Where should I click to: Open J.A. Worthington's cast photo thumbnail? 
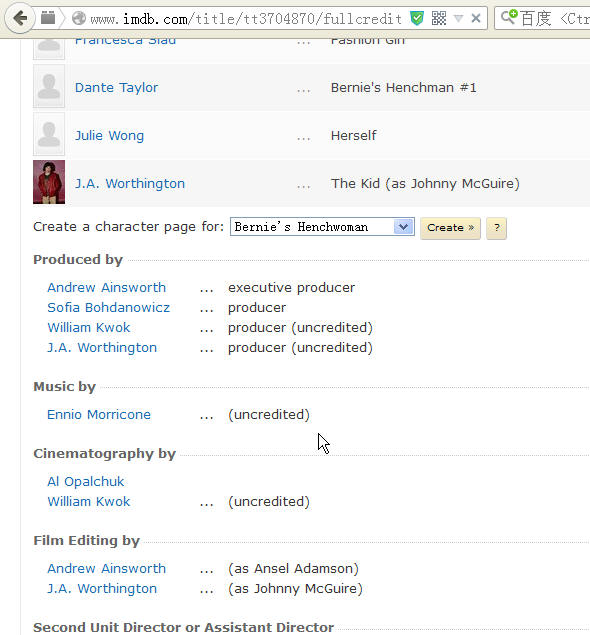[x=49, y=182]
